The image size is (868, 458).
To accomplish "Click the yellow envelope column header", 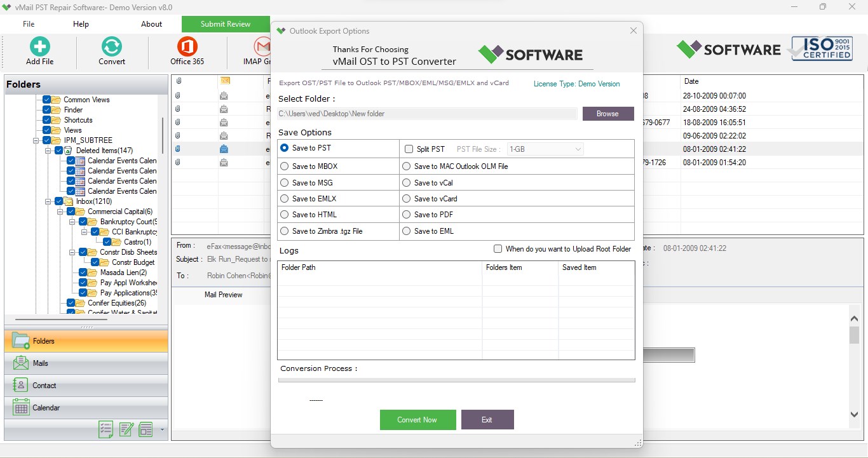I will click(224, 81).
